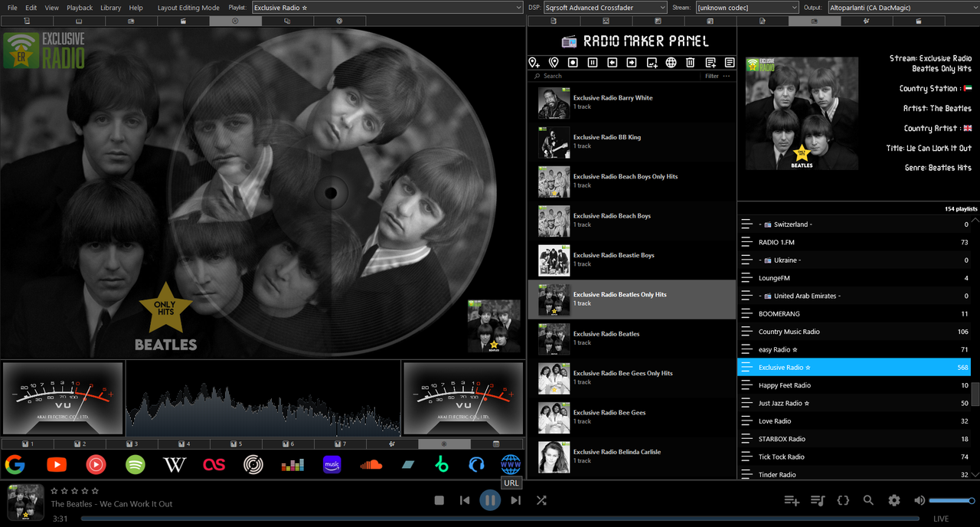Screen dimensions: 980x527
Task: Click the add image icon in Radio Maker toolbar
Action: [652, 63]
